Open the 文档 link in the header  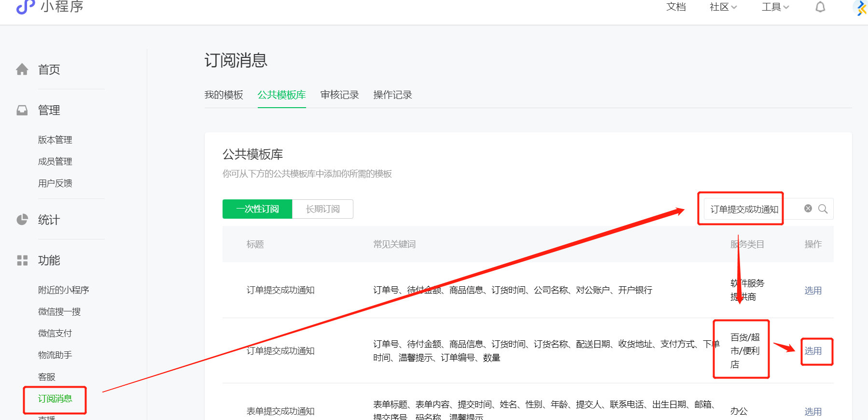point(676,7)
